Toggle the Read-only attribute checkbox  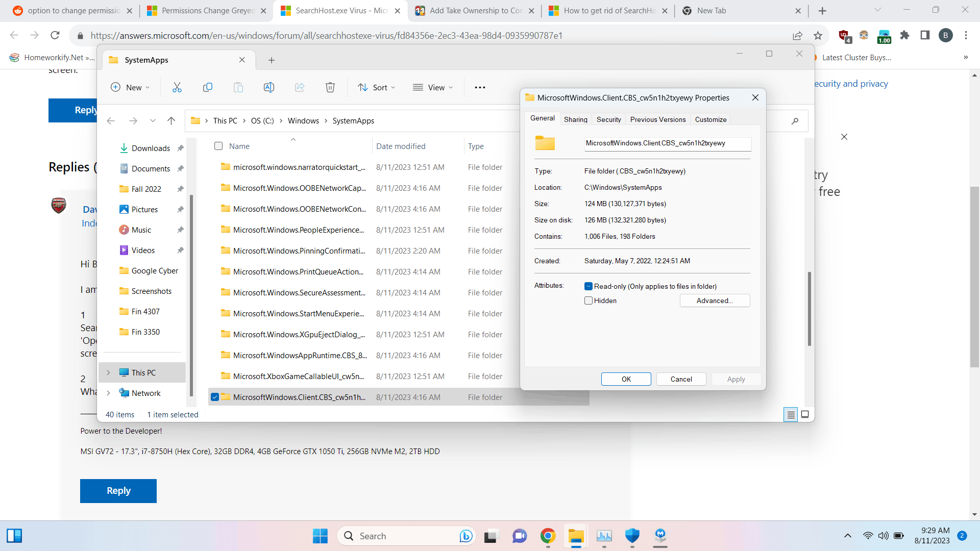pyautogui.click(x=589, y=286)
